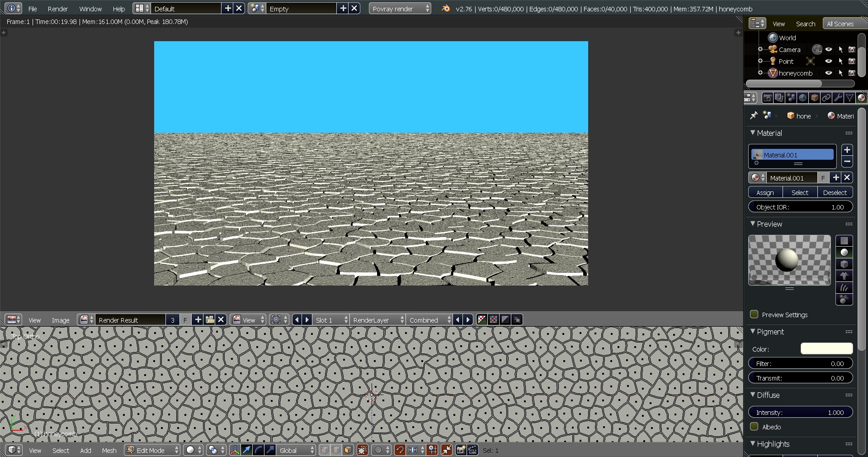Viewport: 868px width, 457px height.
Task: Enable the Preview Settings checkbox
Action: click(x=754, y=314)
